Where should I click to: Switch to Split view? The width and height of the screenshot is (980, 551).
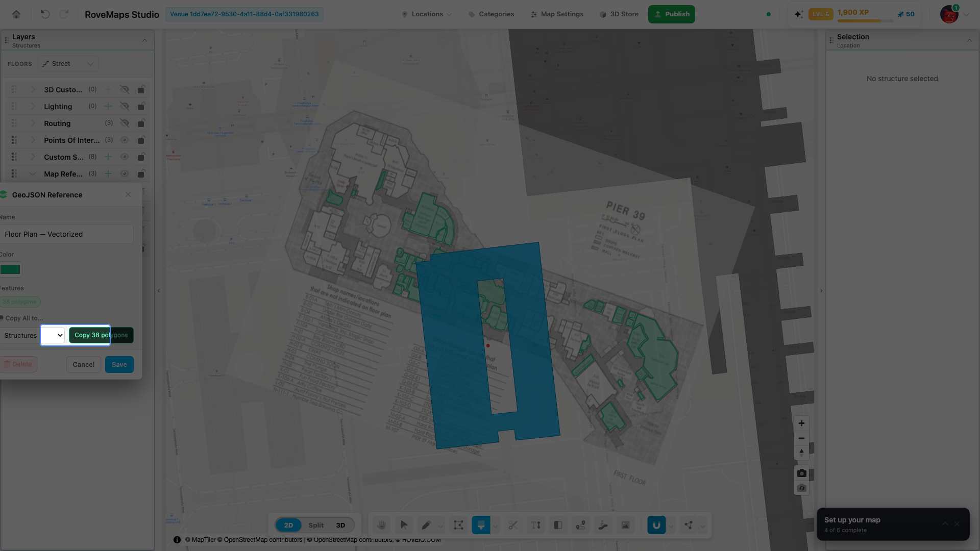pyautogui.click(x=316, y=525)
